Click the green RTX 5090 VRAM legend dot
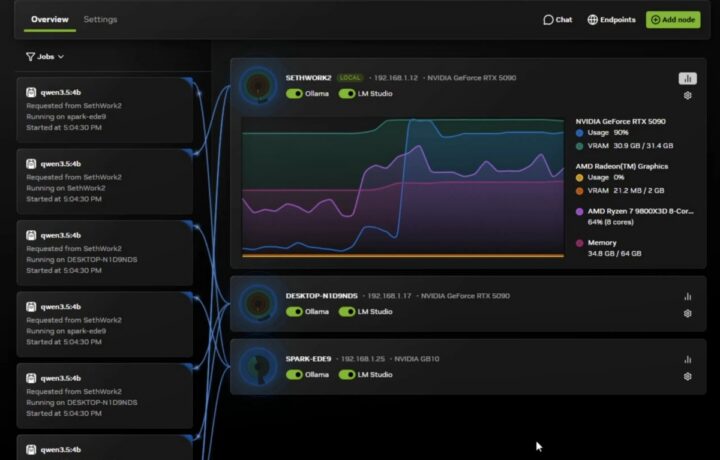The image size is (720, 460). 579,146
